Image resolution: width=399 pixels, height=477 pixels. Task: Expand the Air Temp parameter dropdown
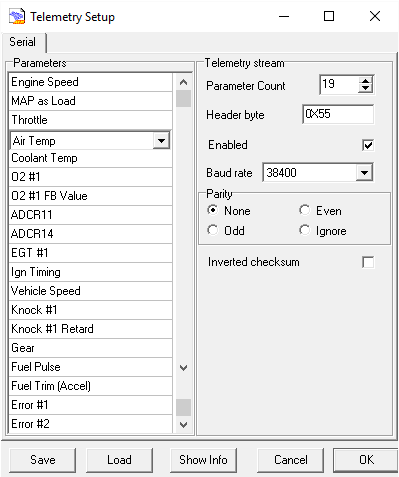click(161, 141)
